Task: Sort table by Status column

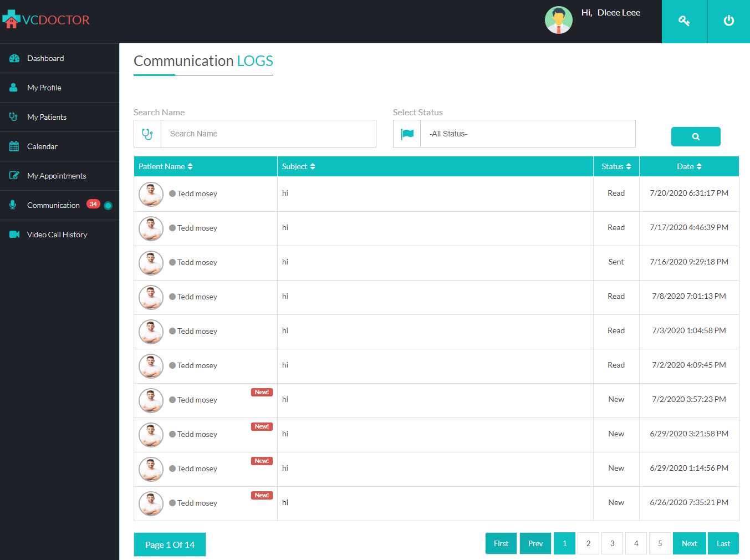Action: [616, 166]
